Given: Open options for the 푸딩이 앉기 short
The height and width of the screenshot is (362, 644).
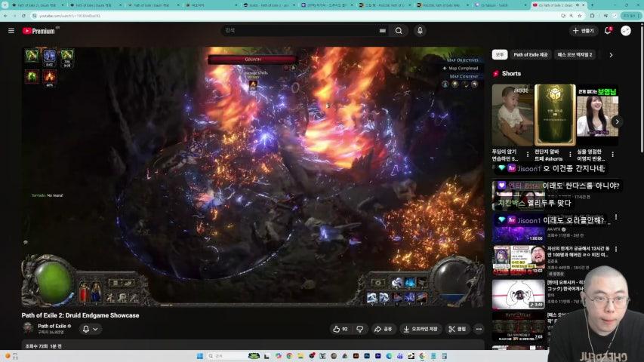Looking at the screenshot, I should 528,155.
